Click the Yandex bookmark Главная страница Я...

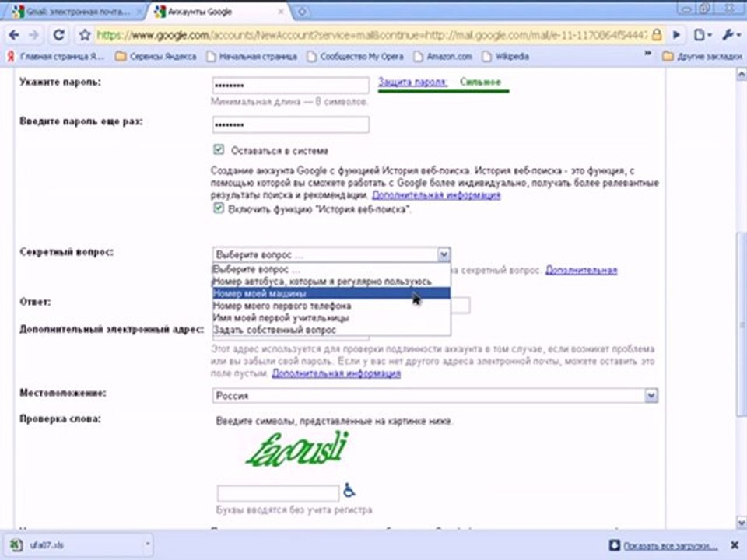click(55, 56)
